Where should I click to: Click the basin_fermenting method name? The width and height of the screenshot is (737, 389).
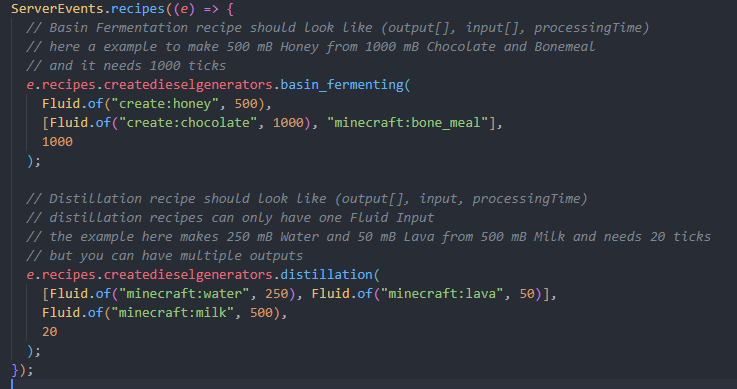342,85
